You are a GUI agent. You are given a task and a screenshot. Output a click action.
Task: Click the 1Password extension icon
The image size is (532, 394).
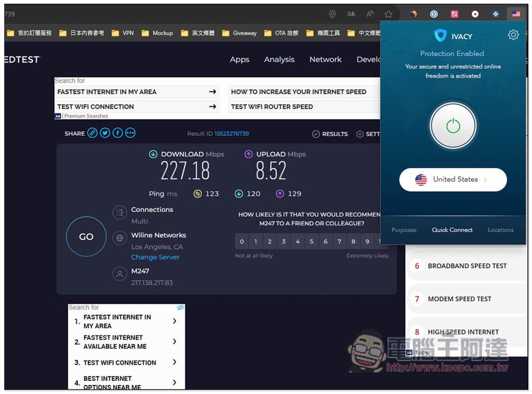pos(434,14)
